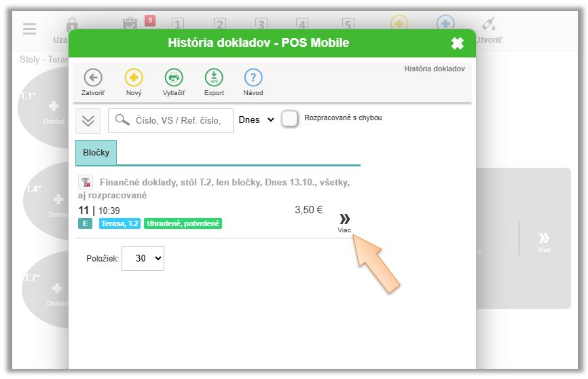
Task: Close the História dokladov dialog with the X
Action: click(x=457, y=43)
